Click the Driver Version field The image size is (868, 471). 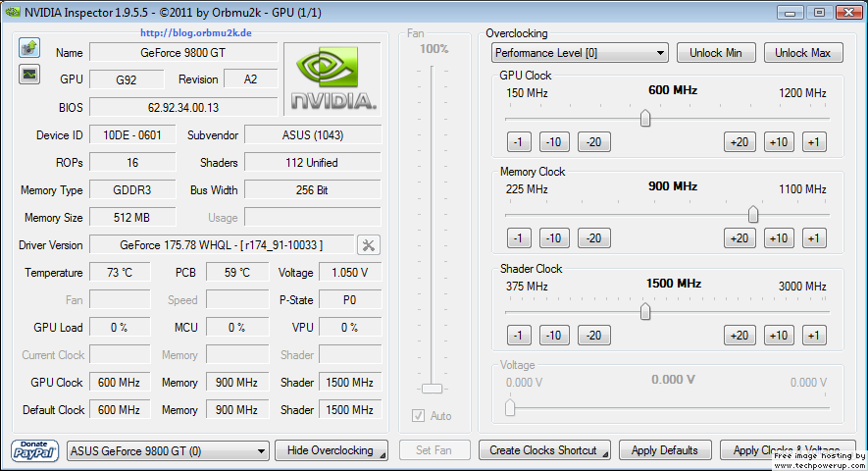point(222,245)
